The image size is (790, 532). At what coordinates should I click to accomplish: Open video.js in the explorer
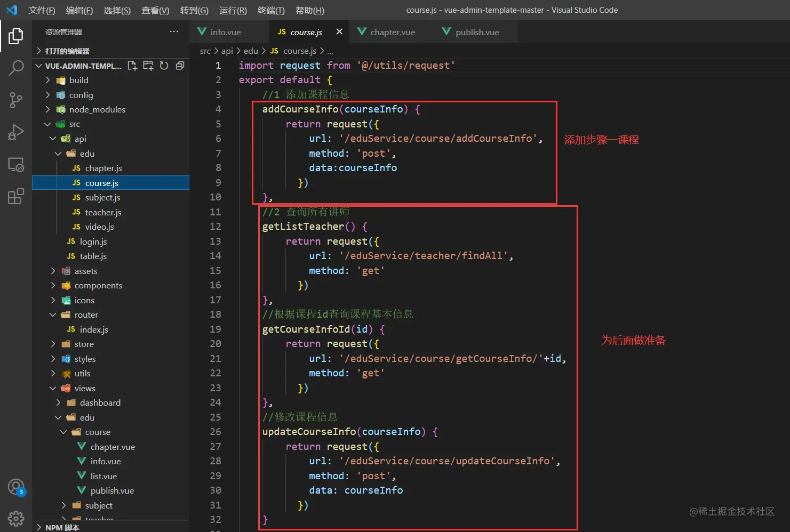coord(110,227)
